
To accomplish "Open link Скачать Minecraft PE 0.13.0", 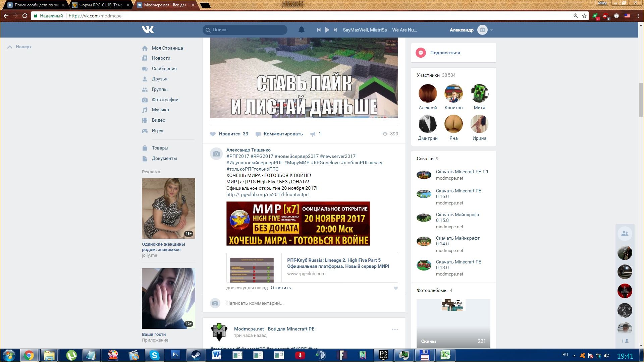I will tap(459, 264).
